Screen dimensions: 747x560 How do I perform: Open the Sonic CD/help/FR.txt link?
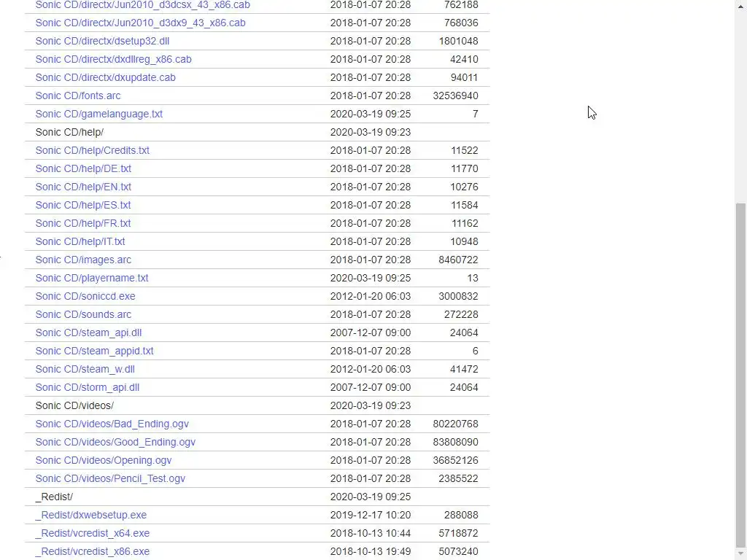[83, 223]
